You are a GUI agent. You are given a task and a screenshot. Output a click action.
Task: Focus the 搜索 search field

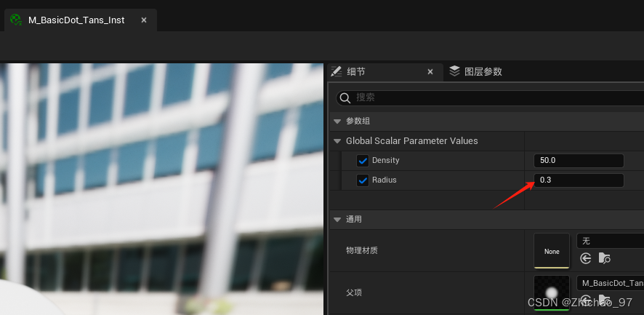coord(490,98)
